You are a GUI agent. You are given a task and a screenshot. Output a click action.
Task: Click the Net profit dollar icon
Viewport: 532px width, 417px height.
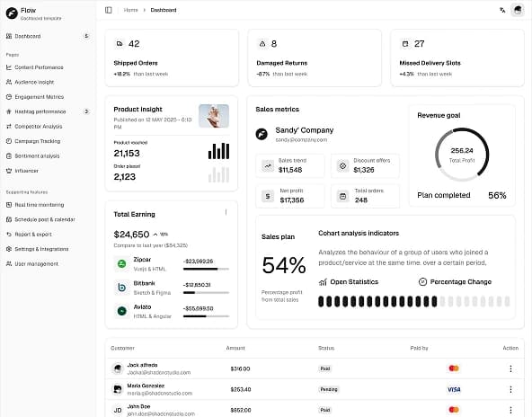click(x=268, y=196)
